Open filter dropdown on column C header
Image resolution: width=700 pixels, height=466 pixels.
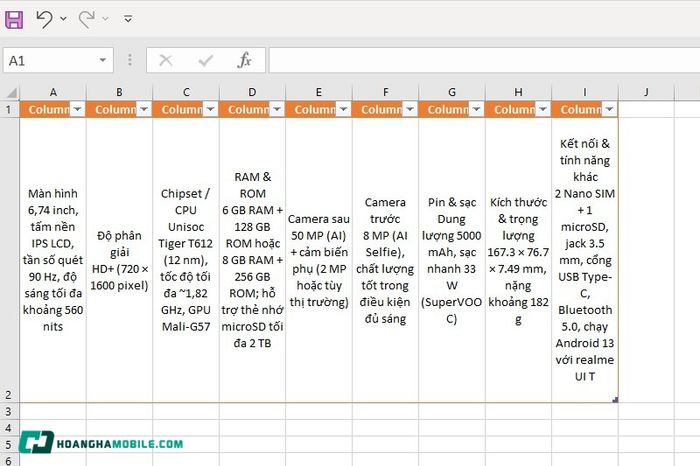(210, 109)
